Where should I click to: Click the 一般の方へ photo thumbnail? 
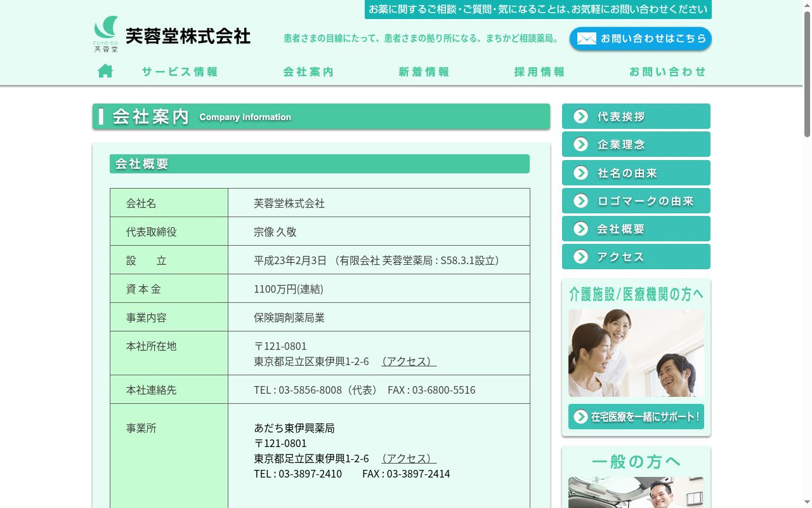click(x=636, y=493)
